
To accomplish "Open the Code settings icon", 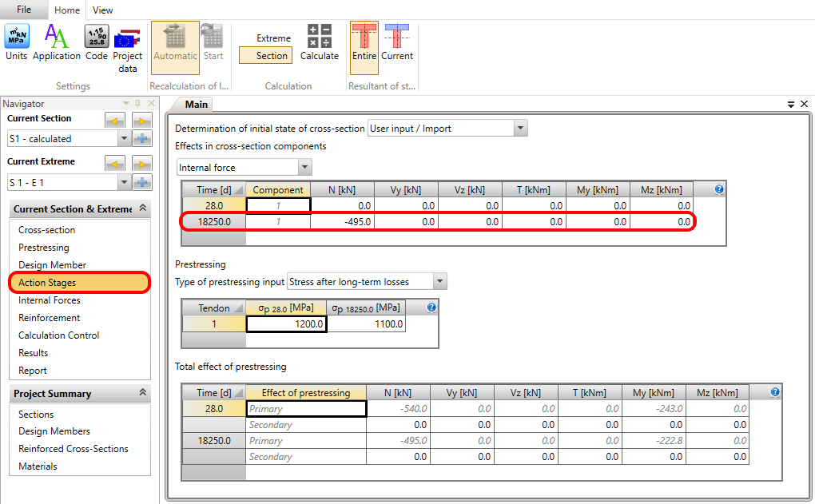I will [97, 42].
